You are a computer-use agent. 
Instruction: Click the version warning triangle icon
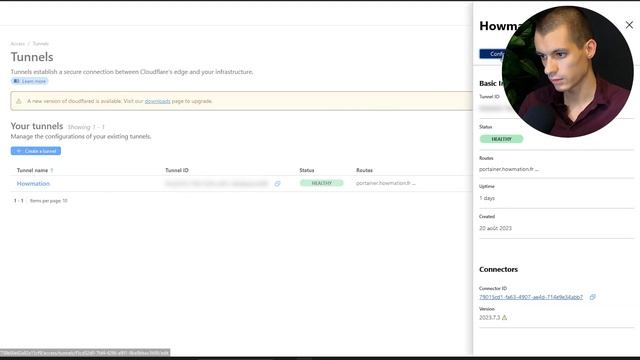tap(504, 318)
